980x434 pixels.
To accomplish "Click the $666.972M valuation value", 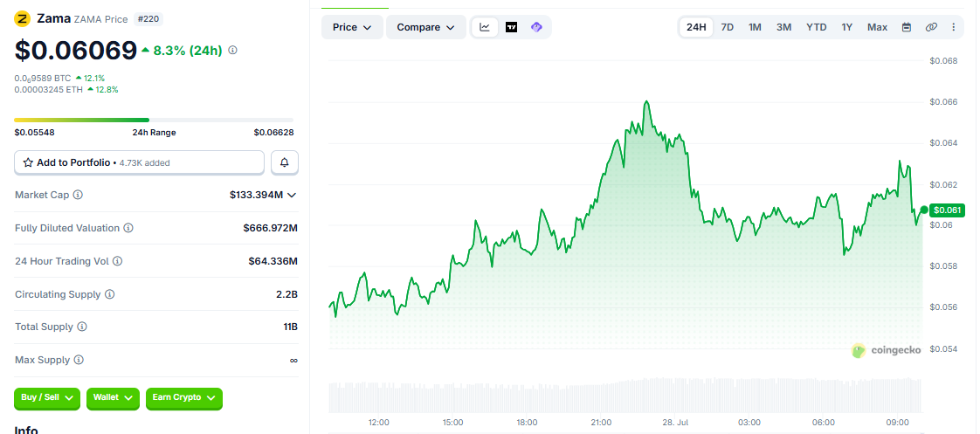I will [x=271, y=228].
